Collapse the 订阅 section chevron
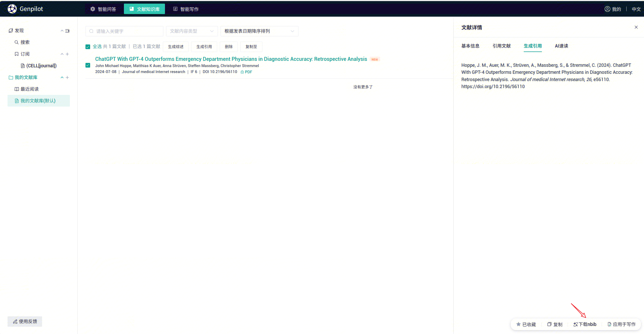This screenshot has width=644, height=334. point(62,54)
